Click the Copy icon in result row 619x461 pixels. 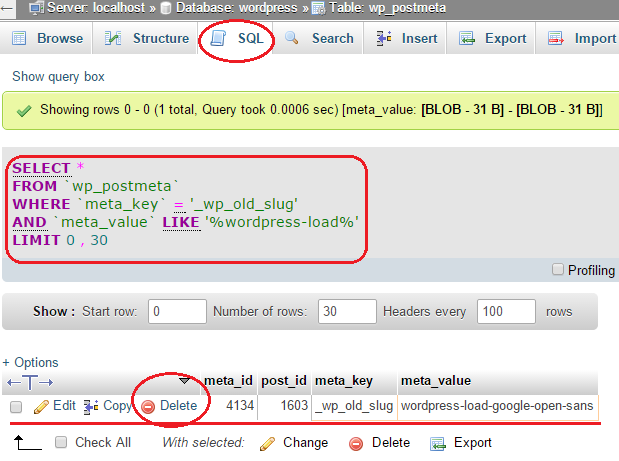pos(91,406)
